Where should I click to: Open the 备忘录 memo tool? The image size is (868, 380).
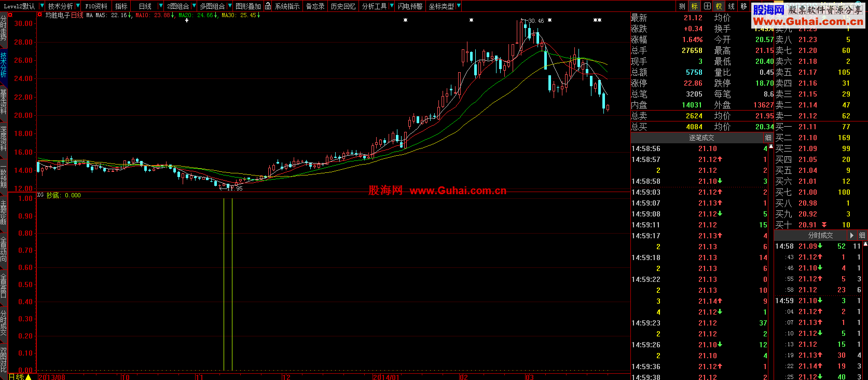(315, 6)
